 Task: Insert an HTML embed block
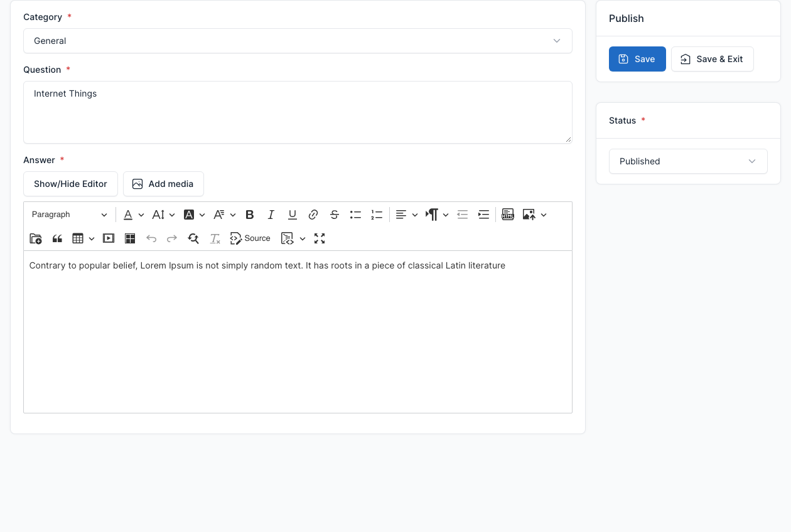508,215
